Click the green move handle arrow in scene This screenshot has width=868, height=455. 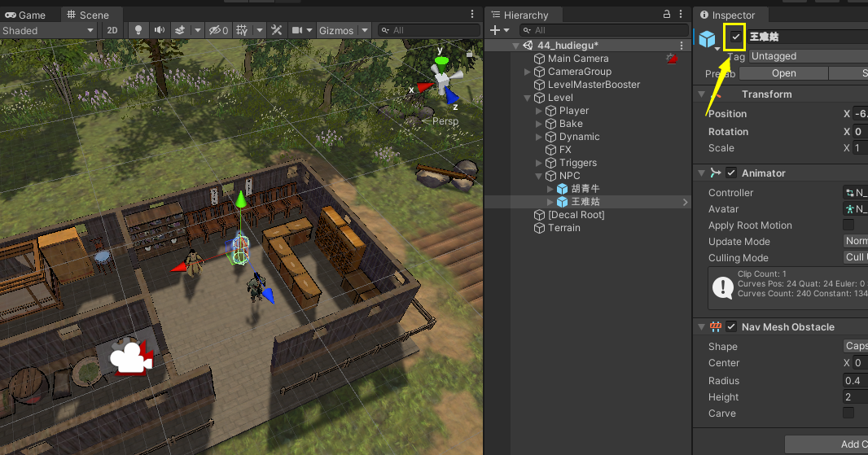click(241, 199)
